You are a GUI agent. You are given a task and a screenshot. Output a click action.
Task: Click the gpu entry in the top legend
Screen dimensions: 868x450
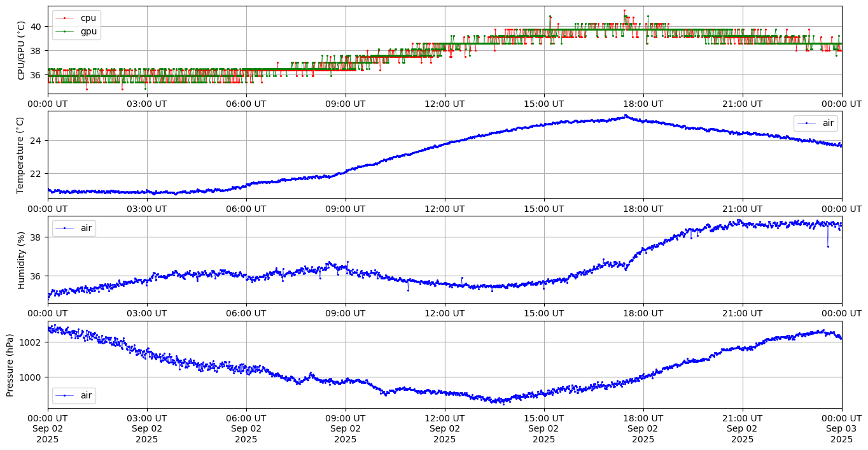click(x=76, y=31)
